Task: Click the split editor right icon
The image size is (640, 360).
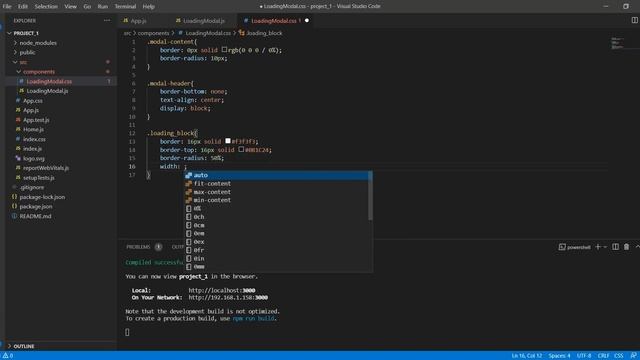Action: [x=634, y=20]
